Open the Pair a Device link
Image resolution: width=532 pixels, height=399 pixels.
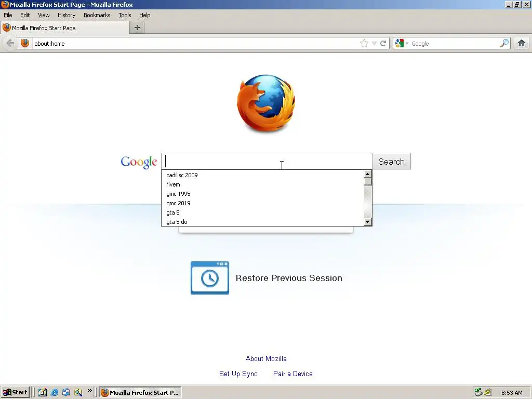click(293, 374)
